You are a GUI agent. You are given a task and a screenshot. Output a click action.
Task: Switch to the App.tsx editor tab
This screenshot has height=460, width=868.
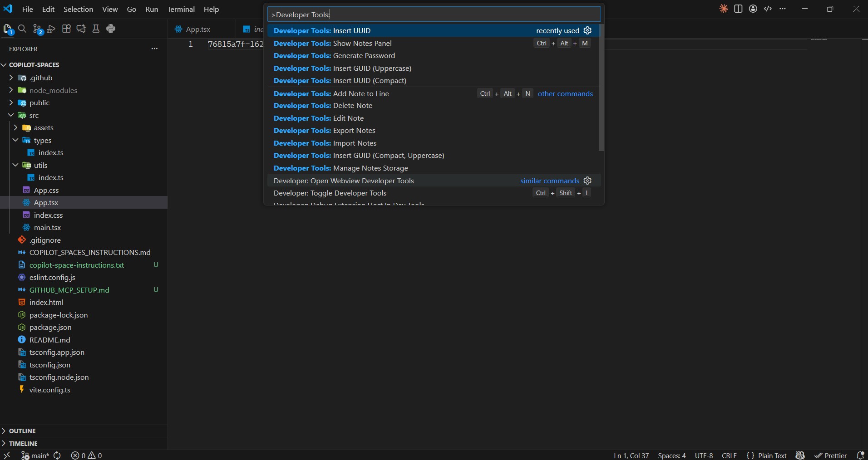(198, 29)
